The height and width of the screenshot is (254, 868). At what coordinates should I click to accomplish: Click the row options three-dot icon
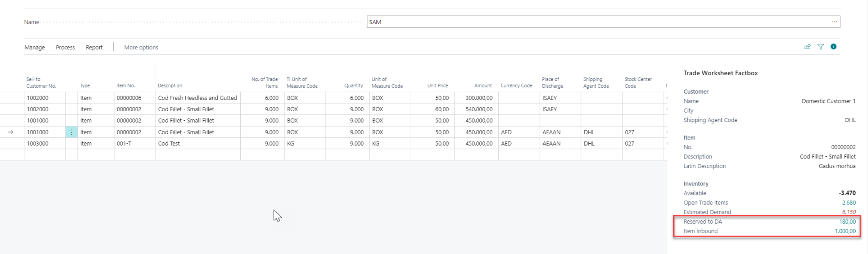(71, 132)
